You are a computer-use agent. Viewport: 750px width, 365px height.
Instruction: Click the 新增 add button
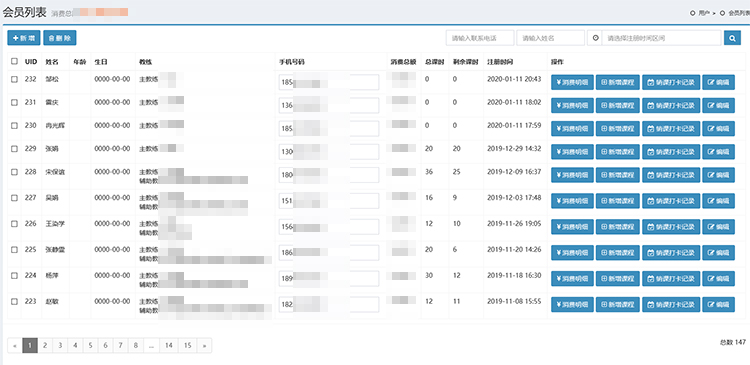coord(23,38)
